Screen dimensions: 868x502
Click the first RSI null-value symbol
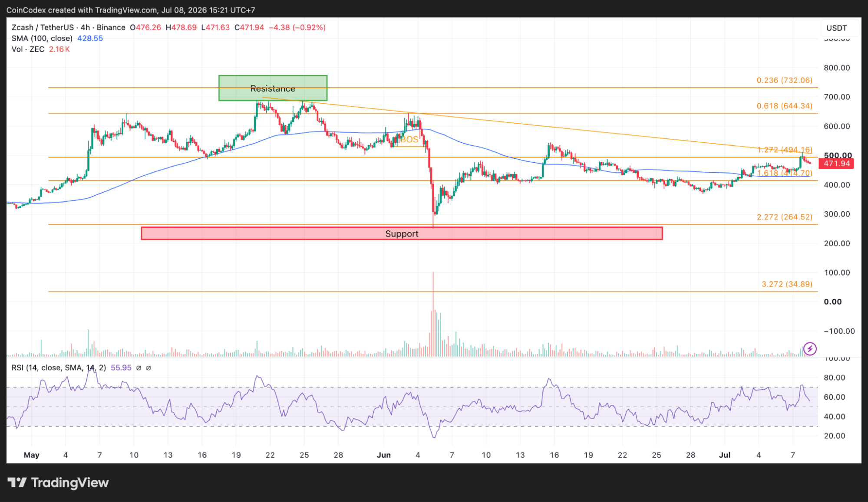click(139, 368)
